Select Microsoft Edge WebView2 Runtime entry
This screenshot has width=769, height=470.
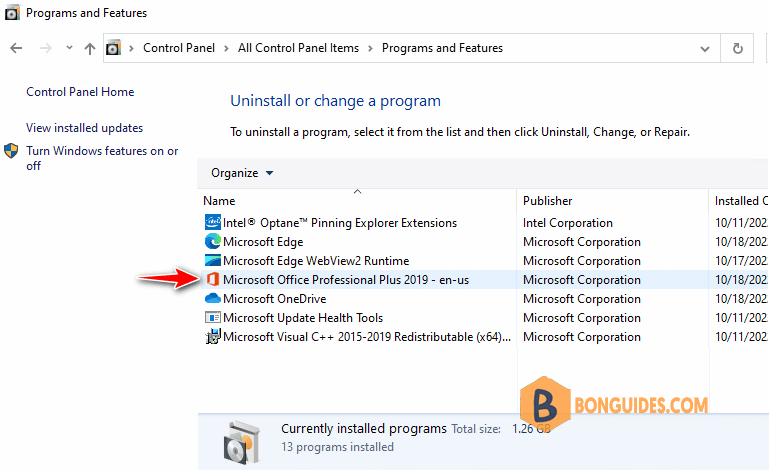(x=316, y=261)
